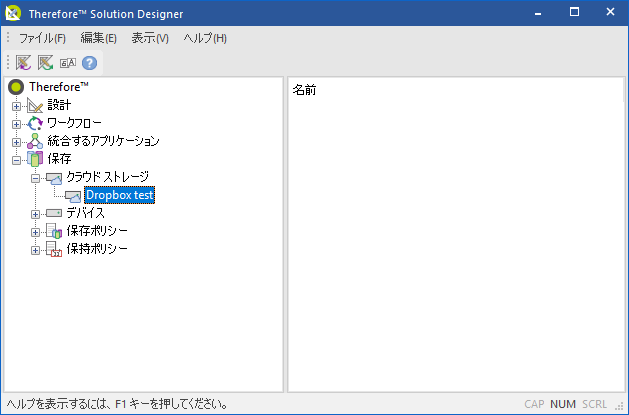Click the 保持ポリシー calendar document icon
This screenshot has height=415, width=629.
pos(54,249)
